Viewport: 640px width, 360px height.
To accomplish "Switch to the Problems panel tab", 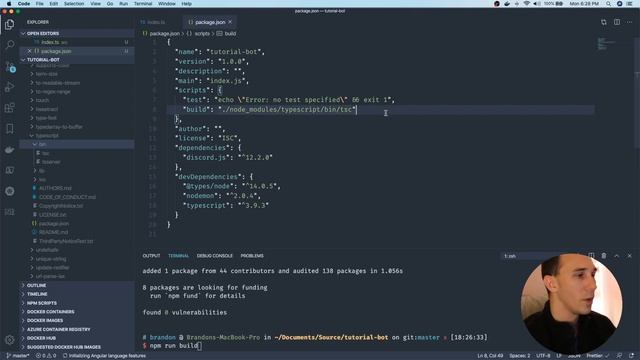I will (x=252, y=256).
